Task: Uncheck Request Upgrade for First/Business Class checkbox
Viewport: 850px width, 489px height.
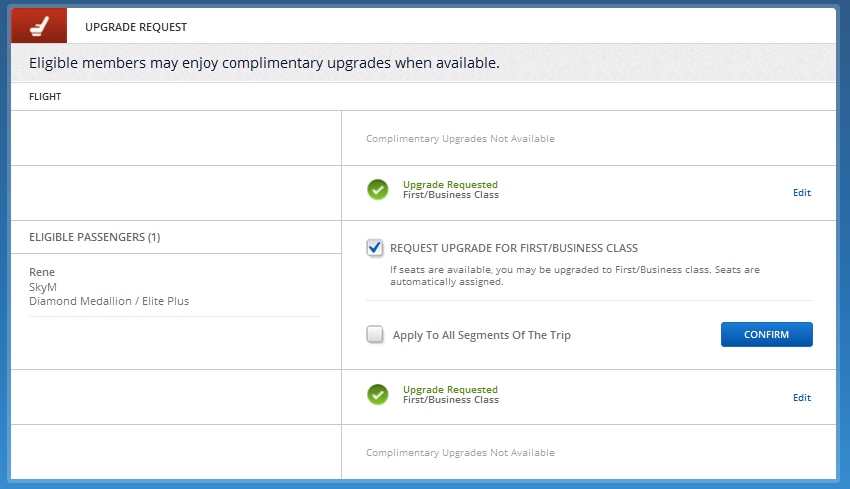Action: tap(375, 248)
